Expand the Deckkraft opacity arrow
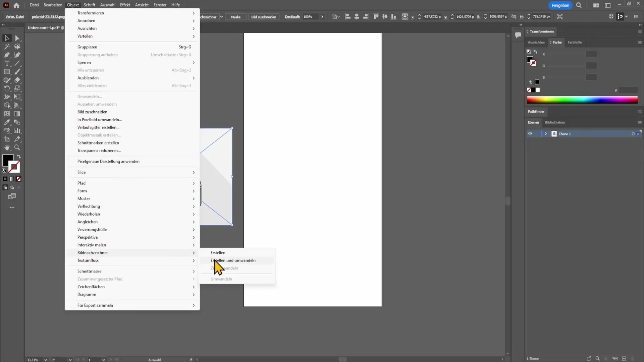Screen dimensions: 644x362 (x=322, y=17)
